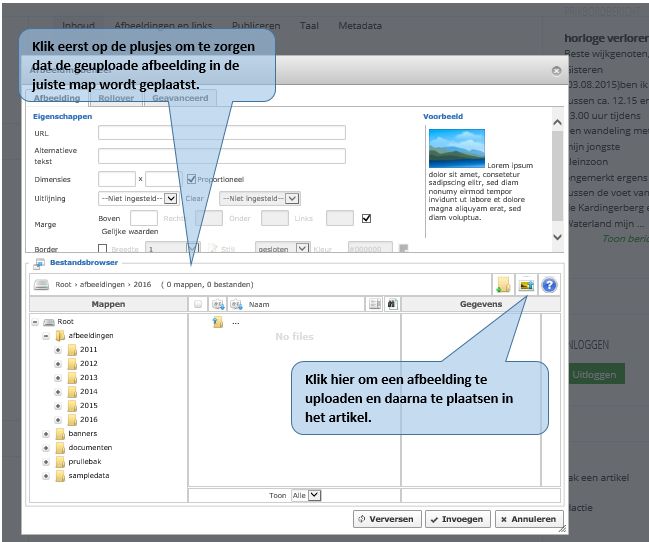Click the folder-up icon above No files

pyautogui.click(x=217, y=322)
